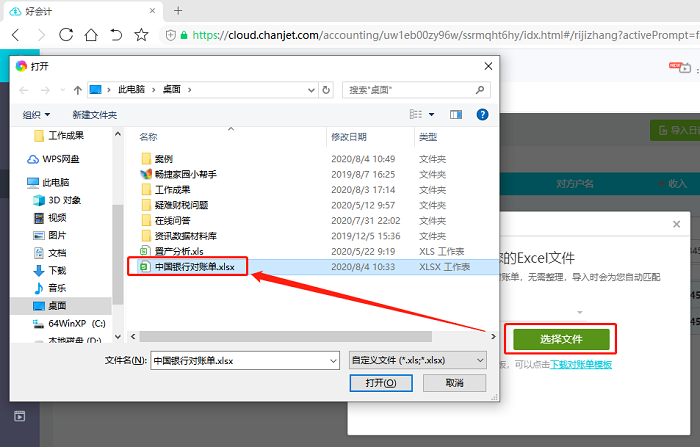
Task: Click horizontal scrollbar left arrow
Action: [x=133, y=336]
